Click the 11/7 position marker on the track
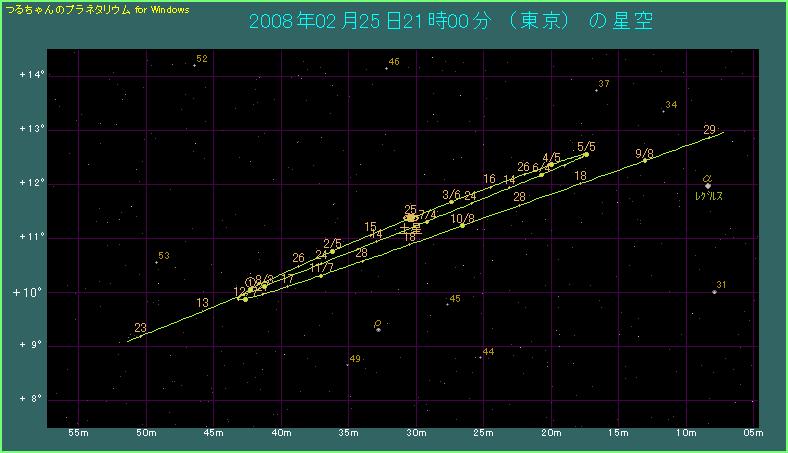 (320, 274)
